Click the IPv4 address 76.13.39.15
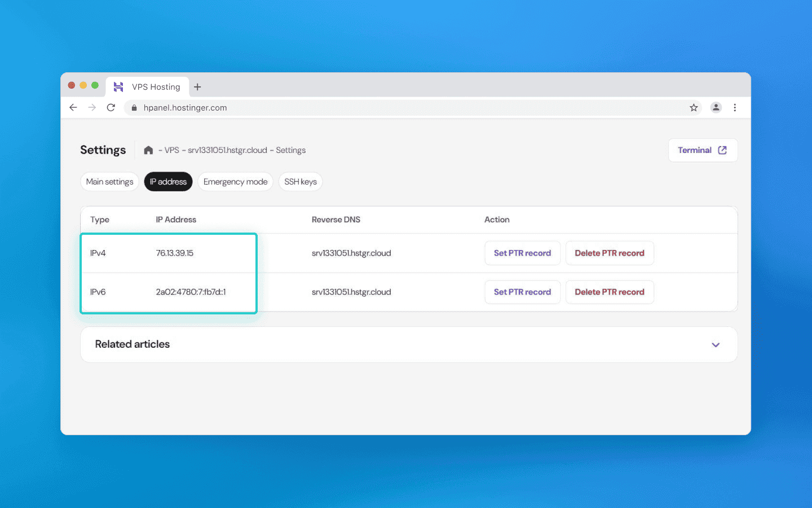The height and width of the screenshot is (508, 812). [175, 253]
